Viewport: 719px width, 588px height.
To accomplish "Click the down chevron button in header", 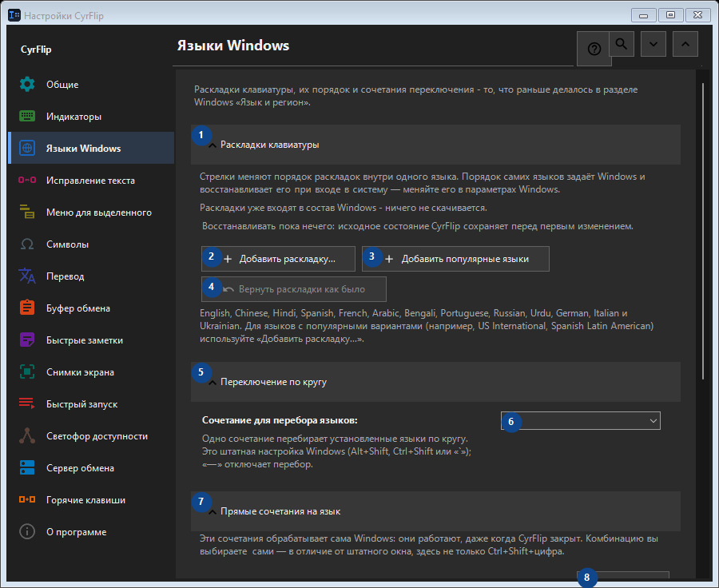I will (653, 44).
